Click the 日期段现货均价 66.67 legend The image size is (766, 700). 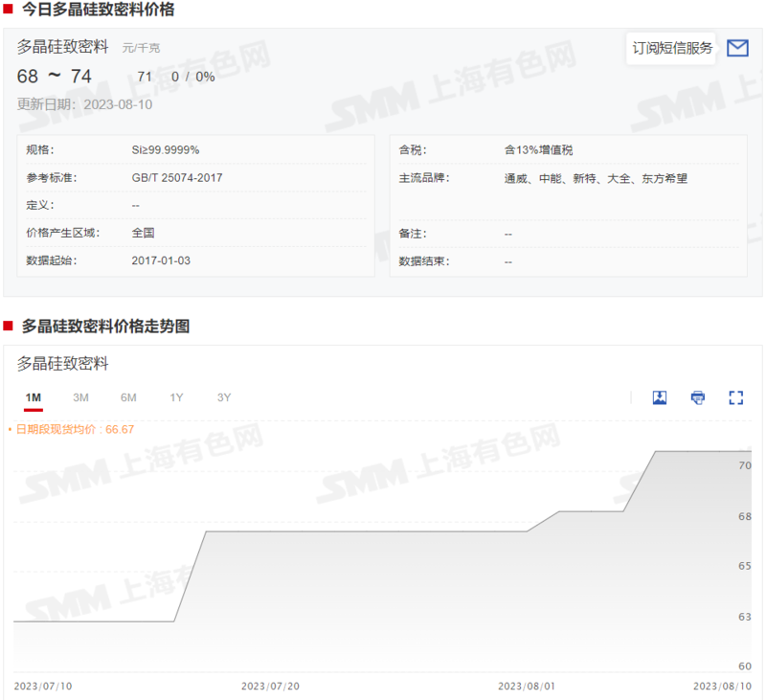(x=71, y=429)
